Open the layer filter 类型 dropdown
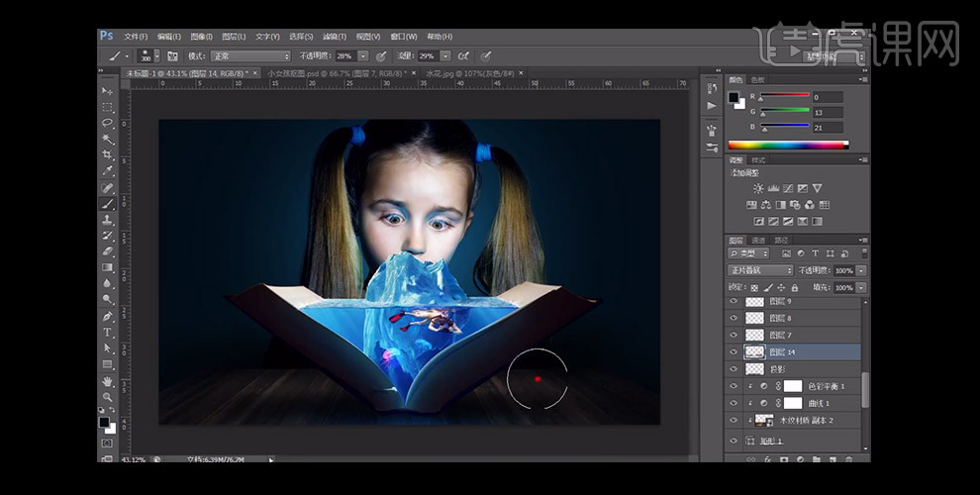Image resolution: width=980 pixels, height=495 pixels. coord(748,253)
